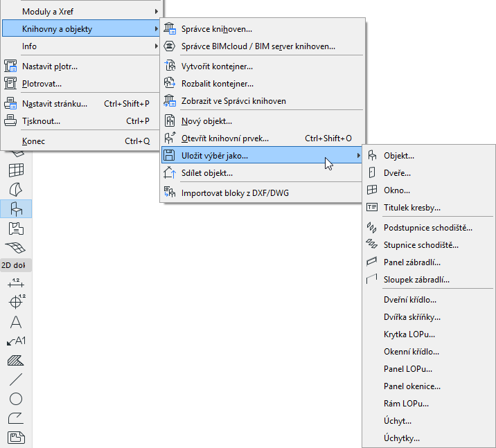Save selection as Panel LOPu
The image size is (496, 448).
pyautogui.click(x=428, y=368)
